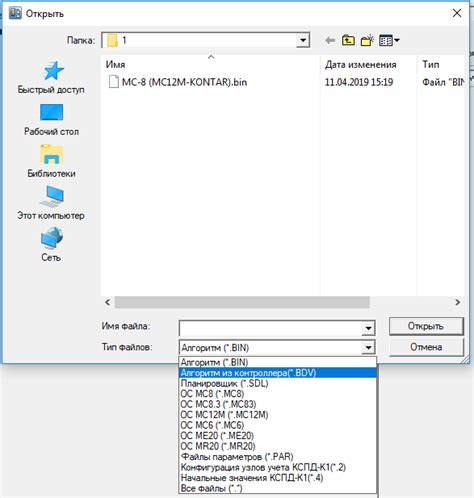Expand the Имя файла dropdown arrow
The width and height of the screenshot is (474, 498).
click(x=368, y=328)
